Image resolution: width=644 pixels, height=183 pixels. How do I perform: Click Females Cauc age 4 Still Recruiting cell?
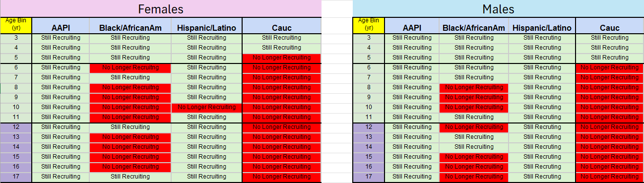282,48
